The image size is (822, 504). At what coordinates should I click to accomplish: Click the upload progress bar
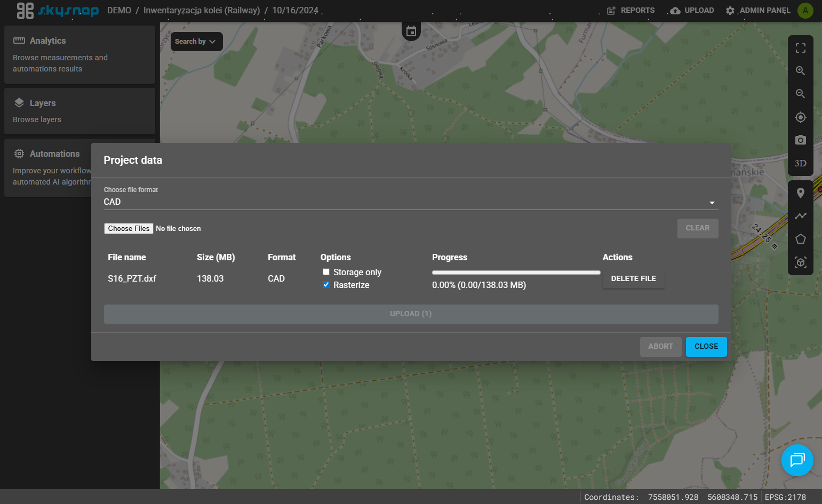pos(516,273)
